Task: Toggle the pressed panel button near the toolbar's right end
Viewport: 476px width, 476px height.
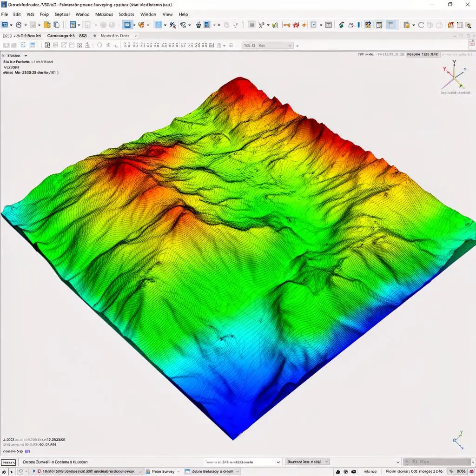Action: point(390,26)
